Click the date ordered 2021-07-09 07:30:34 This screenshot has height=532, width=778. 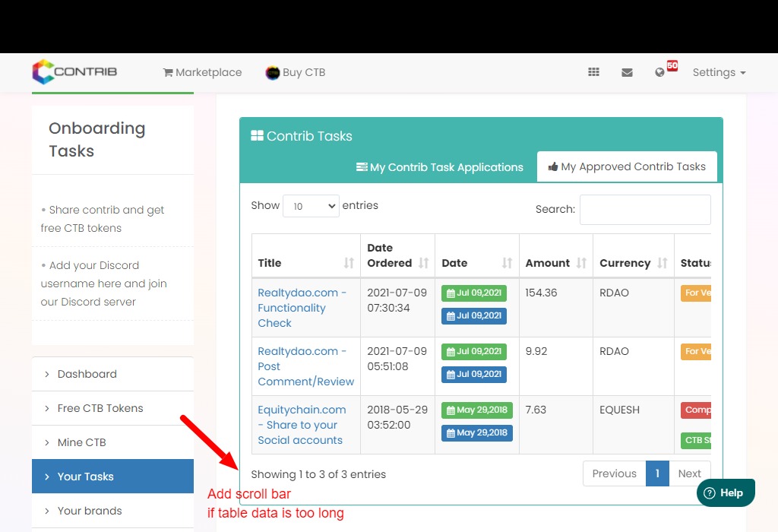tap(397, 300)
